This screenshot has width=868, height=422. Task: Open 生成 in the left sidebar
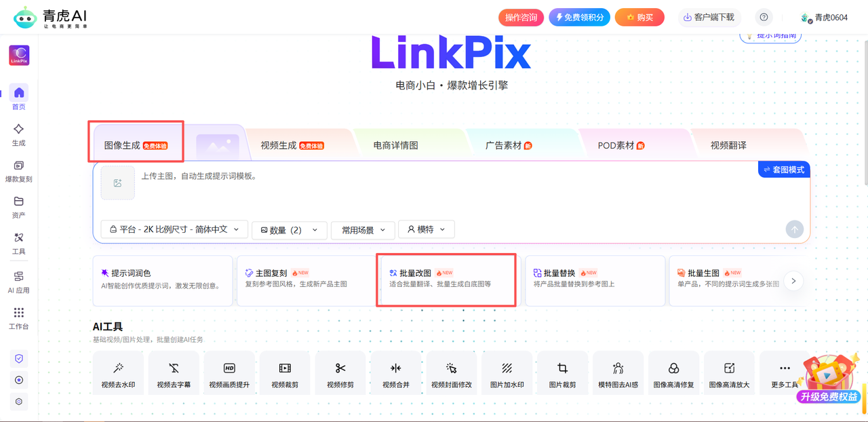[x=19, y=134]
